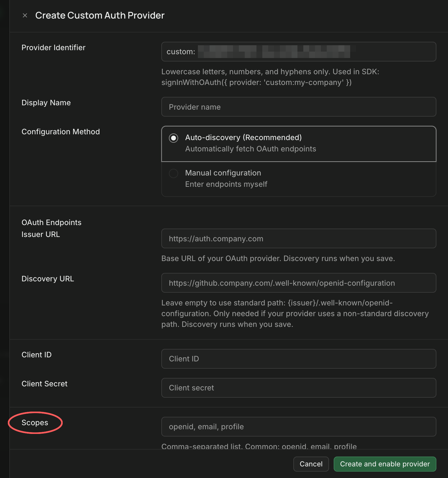Click the 'Create Custom Auth Provider' title
Image resolution: width=448 pixels, height=478 pixels.
tap(100, 15)
